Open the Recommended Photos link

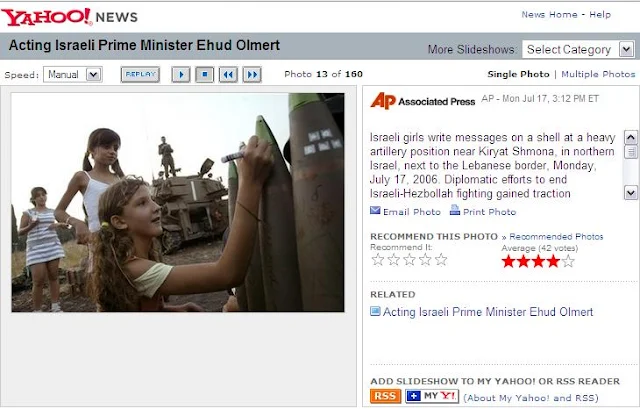pyautogui.click(x=556, y=237)
